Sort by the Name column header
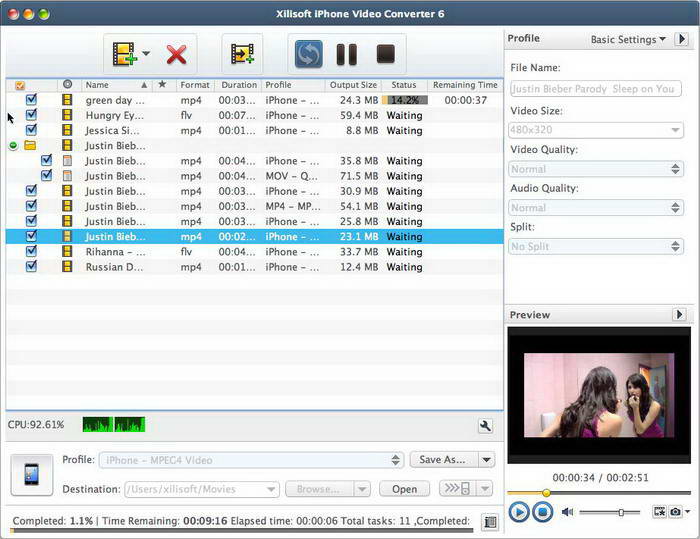 [117, 85]
